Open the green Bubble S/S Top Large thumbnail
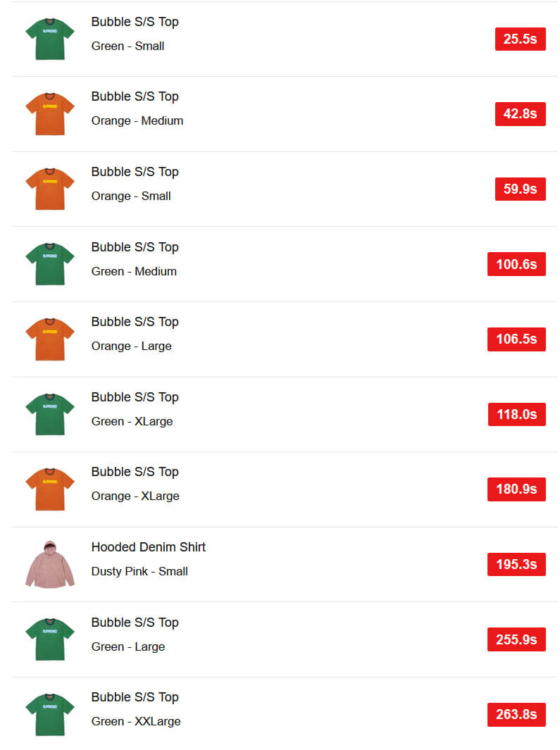560x750 pixels. click(50, 639)
